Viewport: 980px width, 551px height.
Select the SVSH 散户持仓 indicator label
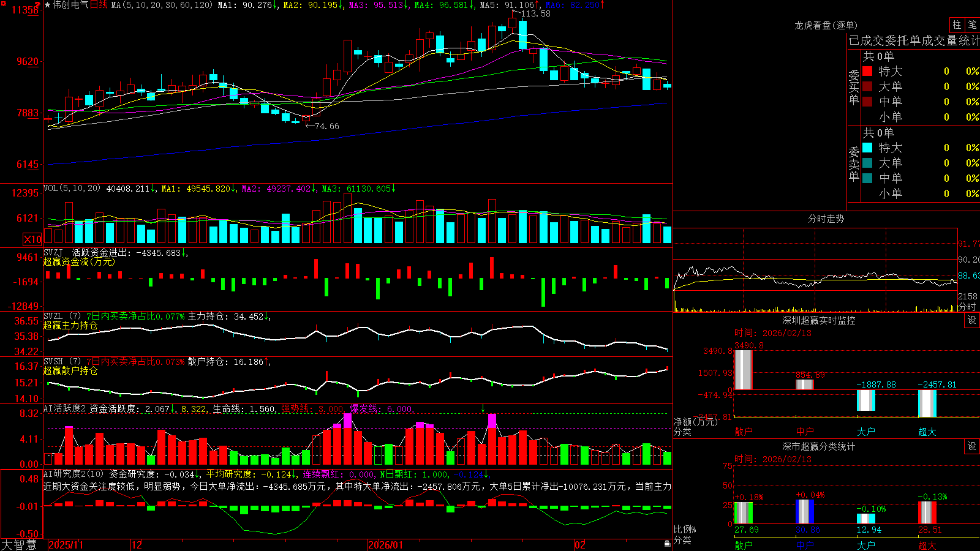click(54, 362)
